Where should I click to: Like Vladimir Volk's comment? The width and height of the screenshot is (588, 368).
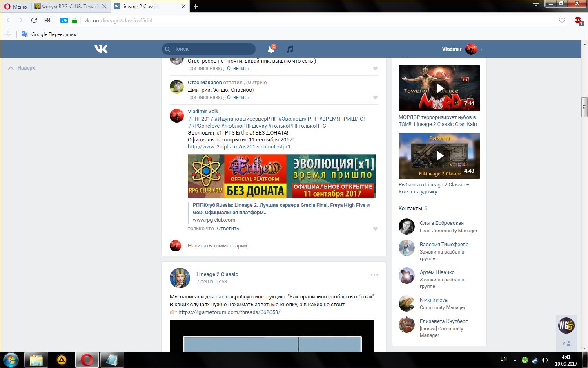click(x=375, y=229)
